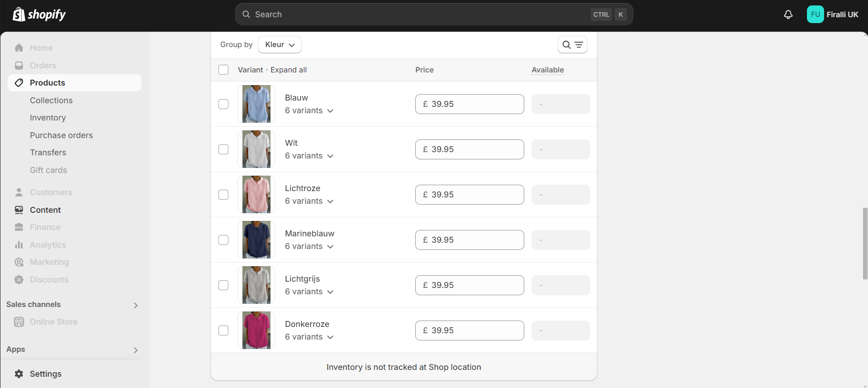Click the Content icon in sidebar

click(19, 210)
